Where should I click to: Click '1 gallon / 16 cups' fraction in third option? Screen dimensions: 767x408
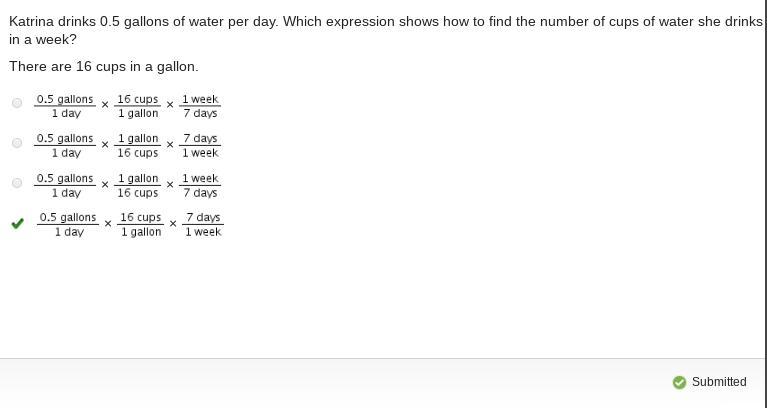coord(138,186)
